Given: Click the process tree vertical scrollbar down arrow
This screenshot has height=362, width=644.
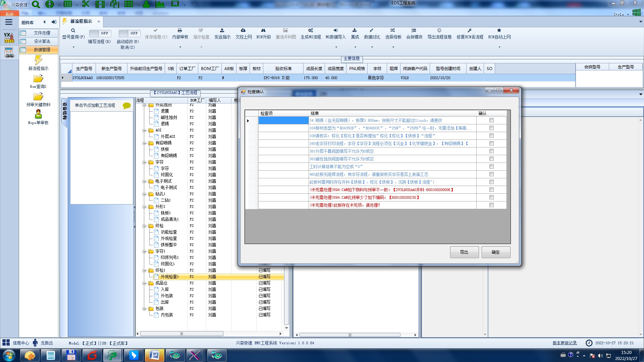Looking at the screenshot, I should click(286, 328).
